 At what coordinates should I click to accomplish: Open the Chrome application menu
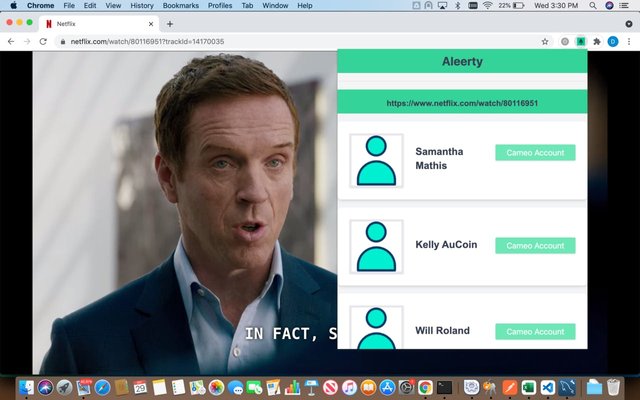coord(40,5)
